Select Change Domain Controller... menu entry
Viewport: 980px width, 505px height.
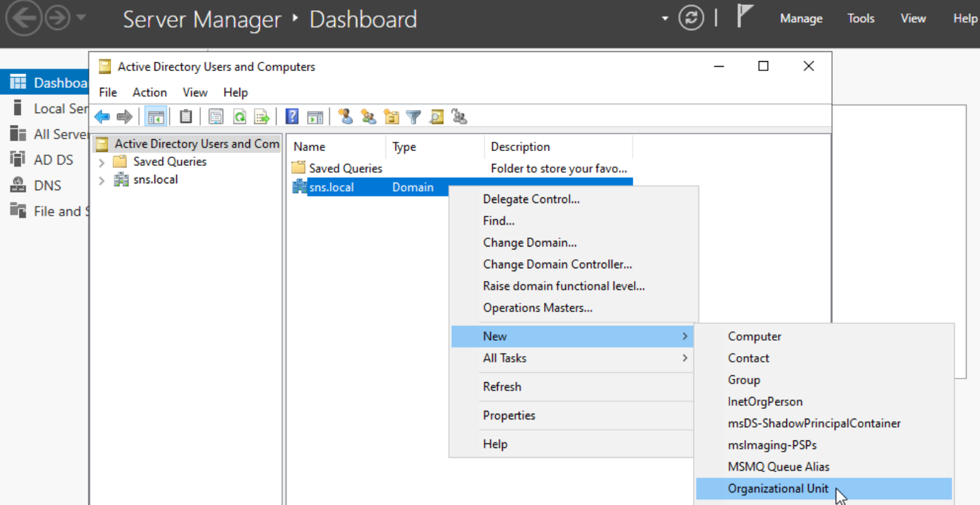click(x=574, y=264)
